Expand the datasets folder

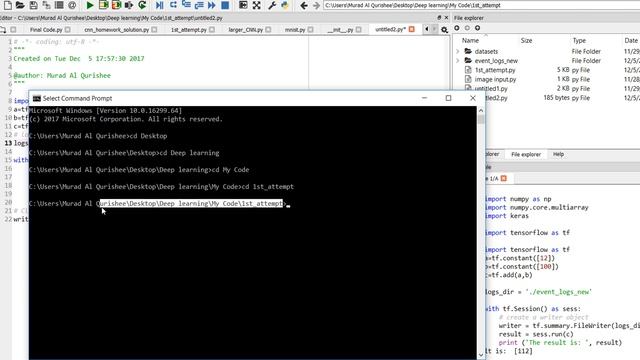coord(458,51)
